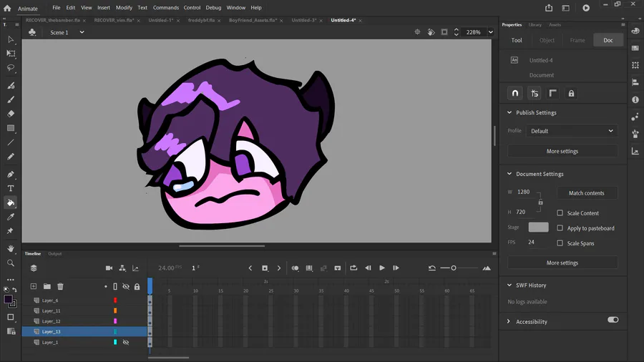Click More settings under Document Settings
The width and height of the screenshot is (644, 362).
click(x=562, y=263)
